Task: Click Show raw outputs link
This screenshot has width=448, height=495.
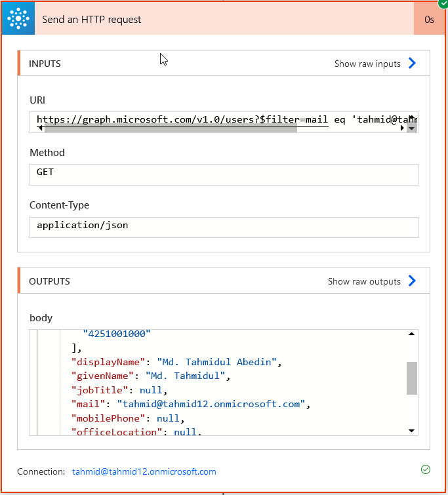Action: click(364, 281)
